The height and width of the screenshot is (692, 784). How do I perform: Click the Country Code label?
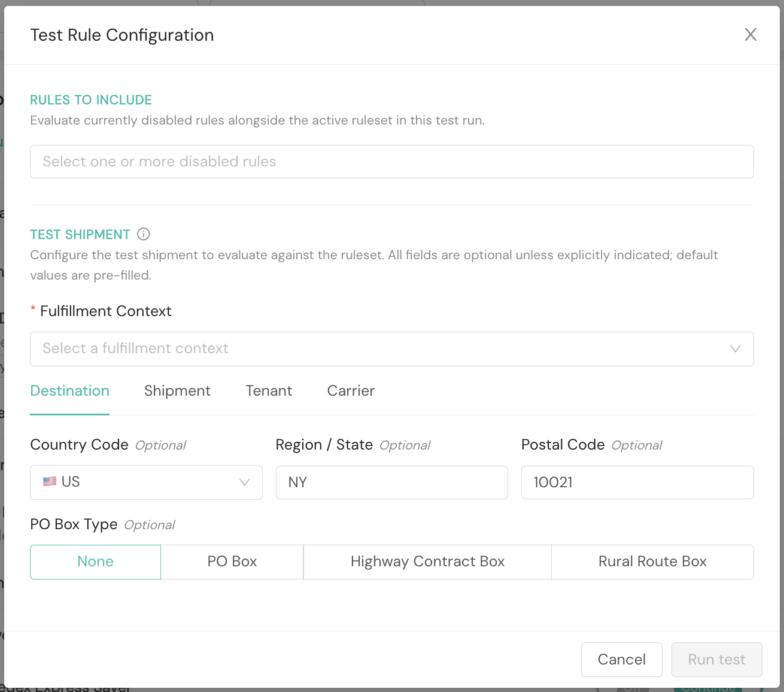pyautogui.click(x=80, y=445)
